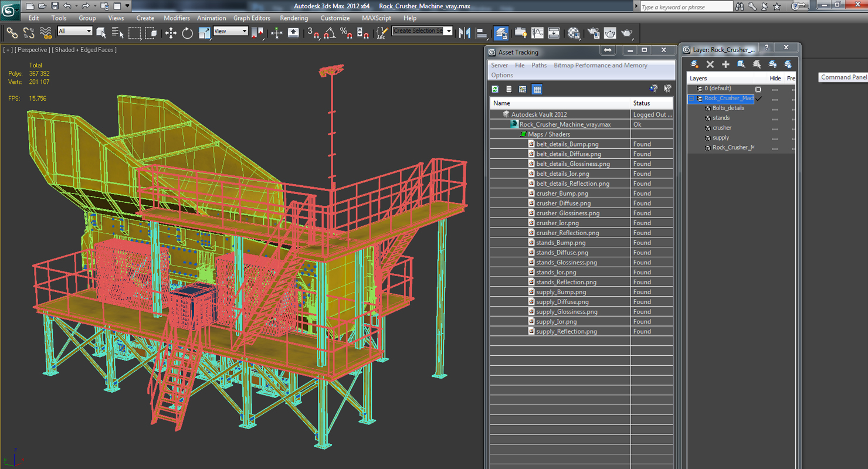This screenshot has width=868, height=469.
Task: Toggle Percent Snap button
Action: pyautogui.click(x=346, y=33)
